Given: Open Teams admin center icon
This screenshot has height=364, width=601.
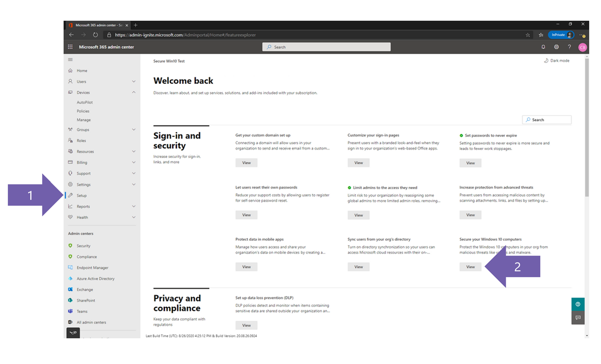Looking at the screenshot, I should pyautogui.click(x=70, y=311).
